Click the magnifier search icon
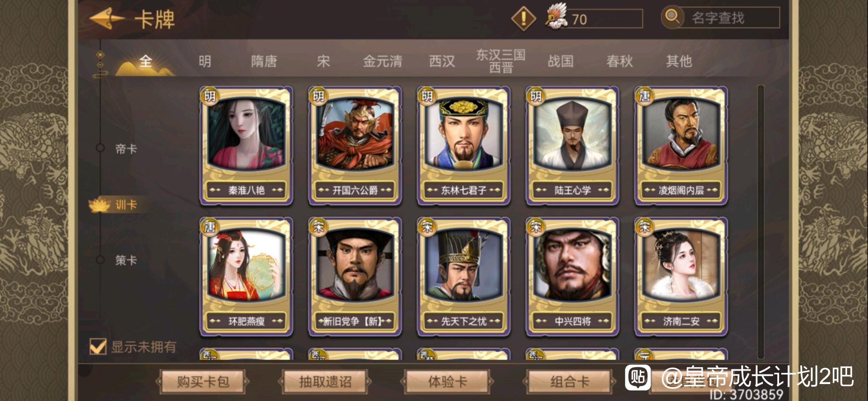Image resolution: width=868 pixels, height=401 pixels. pyautogui.click(x=672, y=17)
